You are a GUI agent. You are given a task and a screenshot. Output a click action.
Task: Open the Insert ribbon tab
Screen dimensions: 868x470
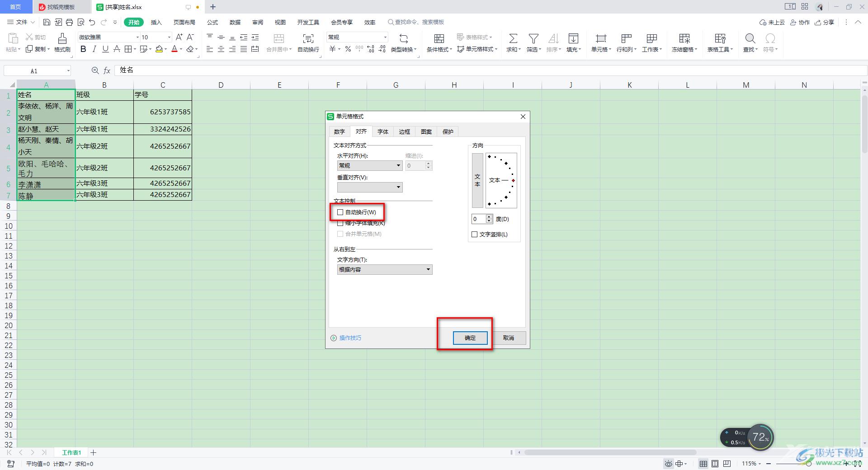tap(156, 22)
